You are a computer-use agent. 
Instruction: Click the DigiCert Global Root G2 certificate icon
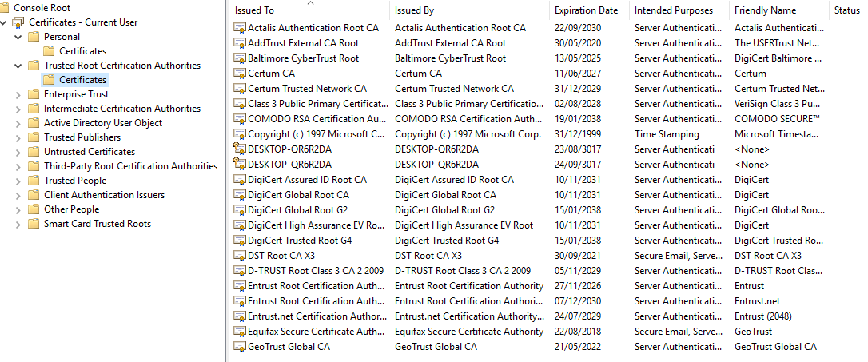(x=240, y=210)
